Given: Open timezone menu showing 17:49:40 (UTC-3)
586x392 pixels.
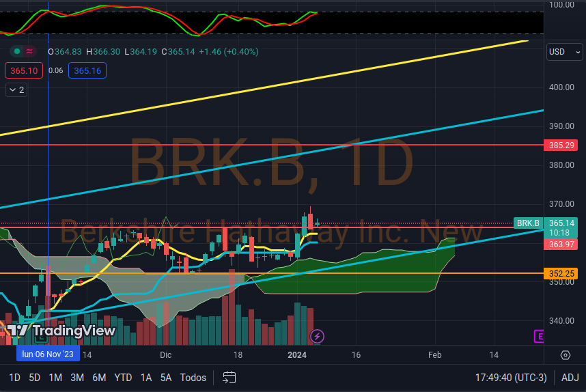Looking at the screenshot, I should 511,378.
